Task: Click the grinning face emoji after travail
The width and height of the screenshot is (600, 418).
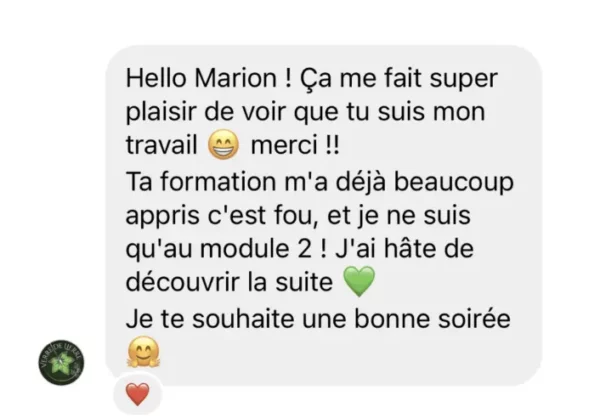Action: point(223,145)
